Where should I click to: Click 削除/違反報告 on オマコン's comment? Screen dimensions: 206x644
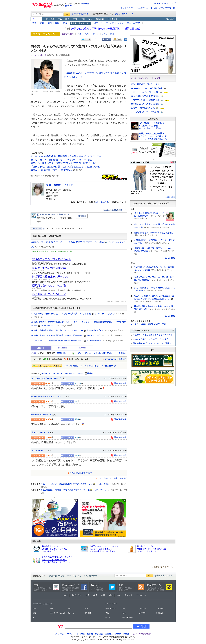[119, 437]
